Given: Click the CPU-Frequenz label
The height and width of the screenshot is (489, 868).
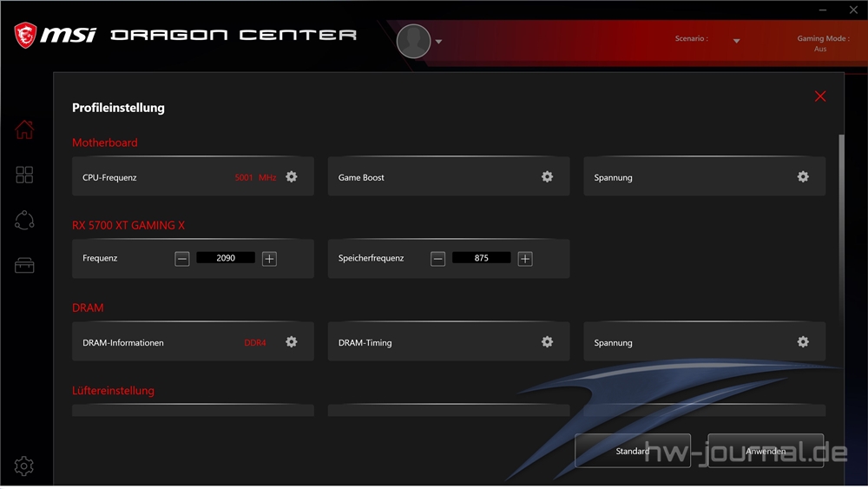Looking at the screenshot, I should (x=109, y=178).
